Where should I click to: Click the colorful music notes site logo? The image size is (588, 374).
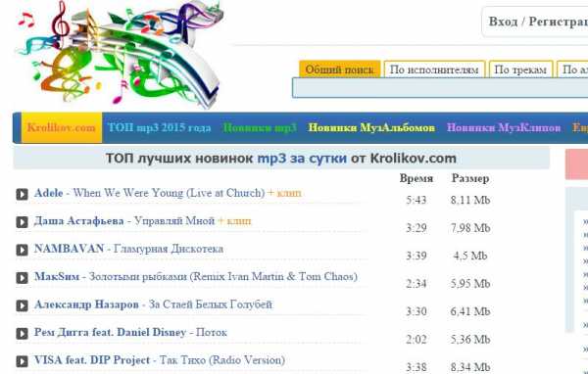tap(120, 55)
